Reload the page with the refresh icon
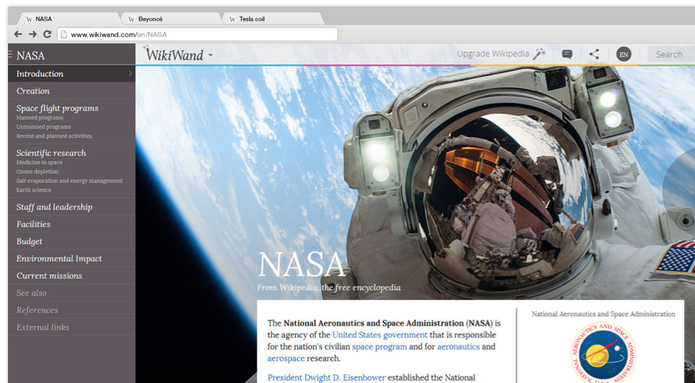695x383 pixels. pyautogui.click(x=47, y=34)
